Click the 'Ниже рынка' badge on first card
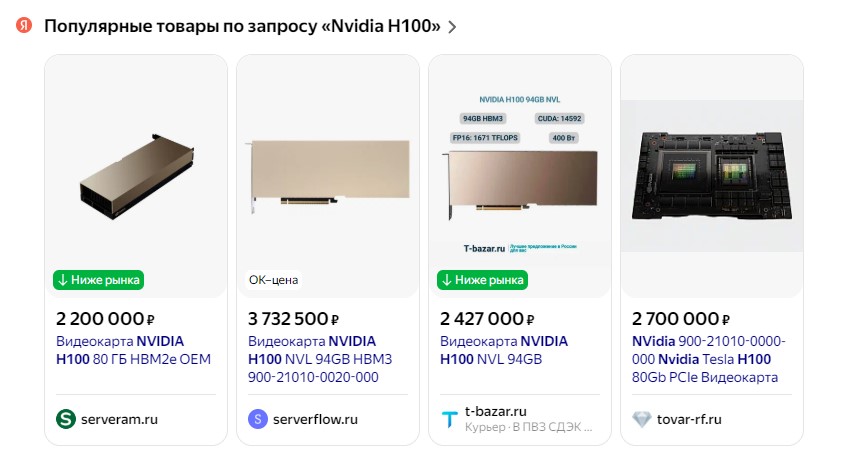The width and height of the screenshot is (848, 449). (x=99, y=280)
